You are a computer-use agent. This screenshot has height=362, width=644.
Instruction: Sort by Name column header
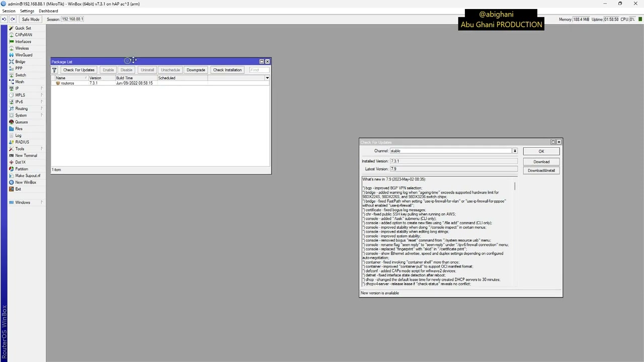[x=72, y=78]
